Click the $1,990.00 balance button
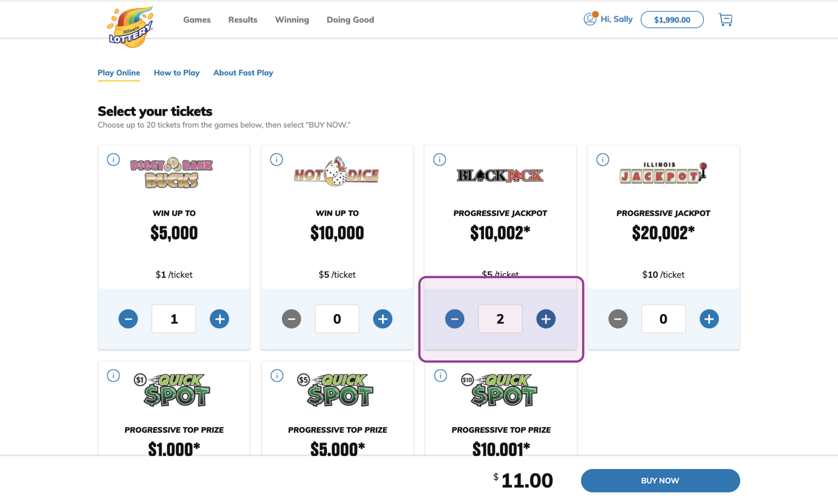The height and width of the screenshot is (504, 838). 672,19
